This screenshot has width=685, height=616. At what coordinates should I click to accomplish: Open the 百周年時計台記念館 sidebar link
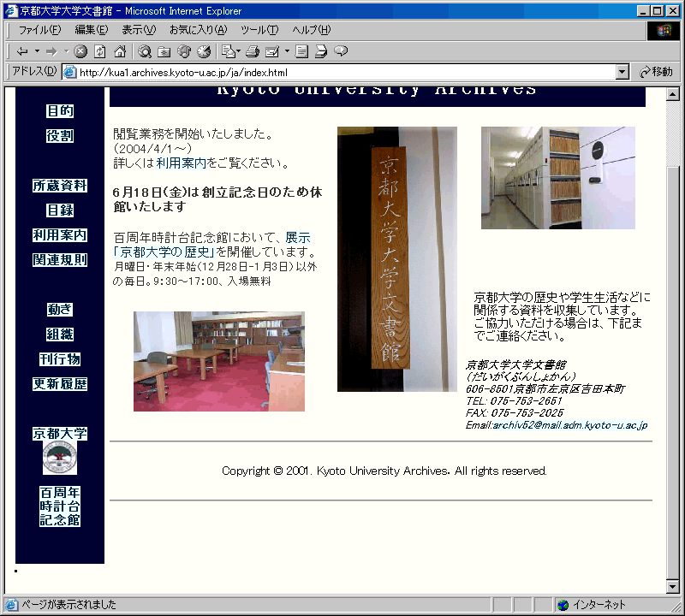(x=60, y=506)
